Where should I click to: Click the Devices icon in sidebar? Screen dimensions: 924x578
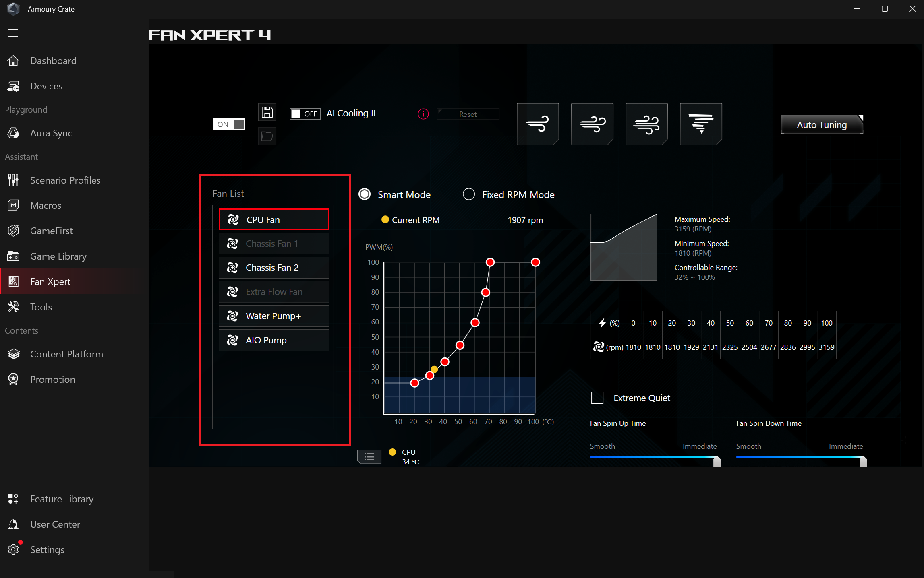coord(13,86)
